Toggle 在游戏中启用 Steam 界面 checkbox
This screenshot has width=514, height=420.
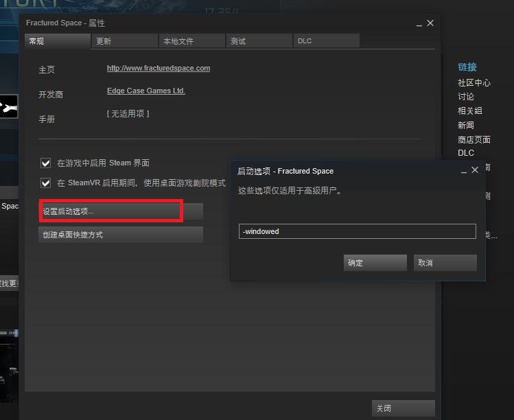pyautogui.click(x=45, y=163)
